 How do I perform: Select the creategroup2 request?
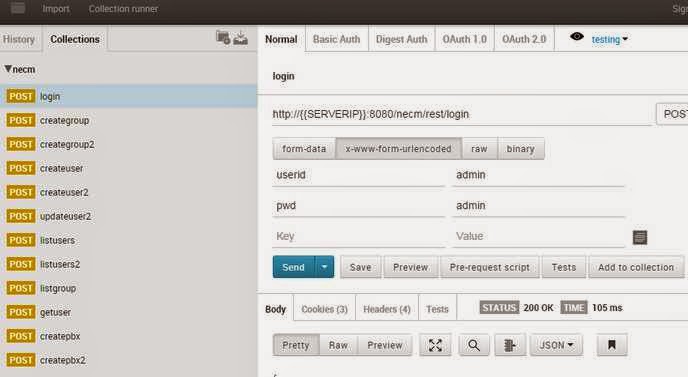128,144
